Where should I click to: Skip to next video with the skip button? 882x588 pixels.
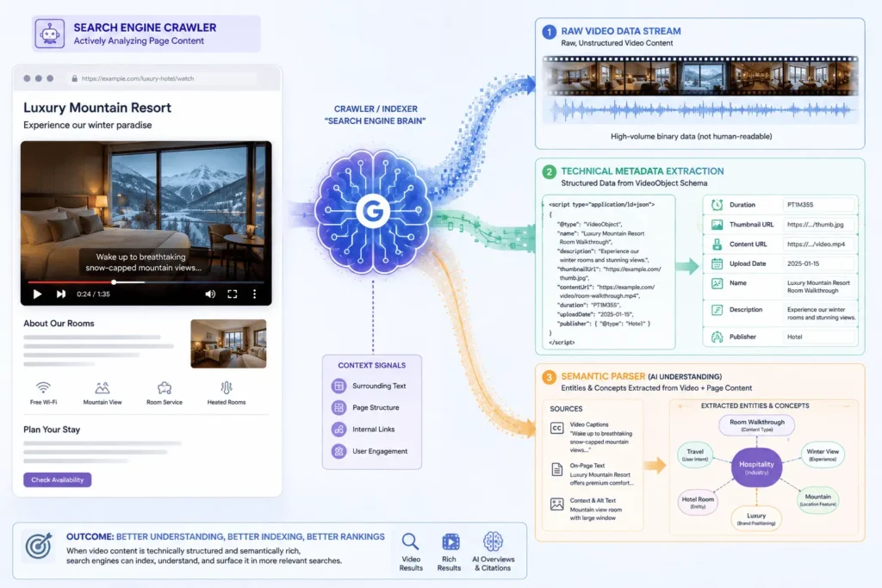[x=61, y=294]
